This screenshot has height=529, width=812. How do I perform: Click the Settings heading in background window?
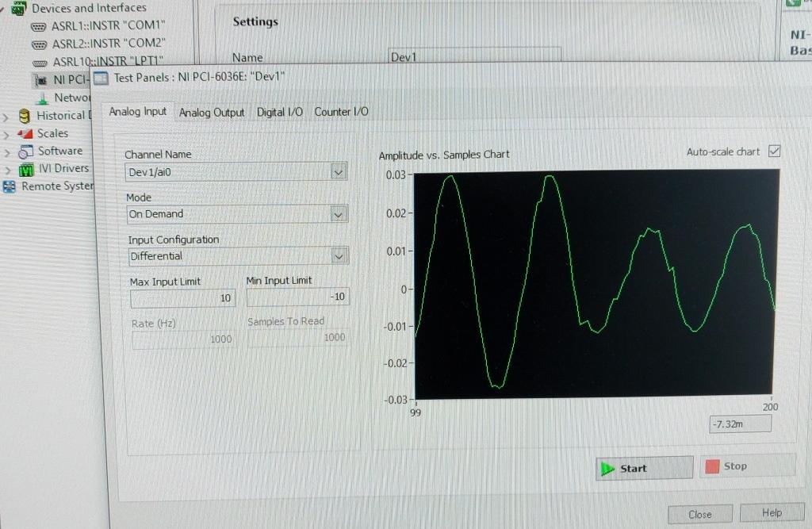click(x=255, y=21)
